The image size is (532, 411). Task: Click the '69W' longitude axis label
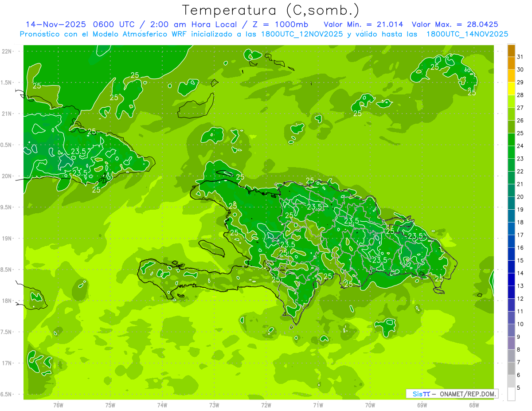[x=422, y=405]
